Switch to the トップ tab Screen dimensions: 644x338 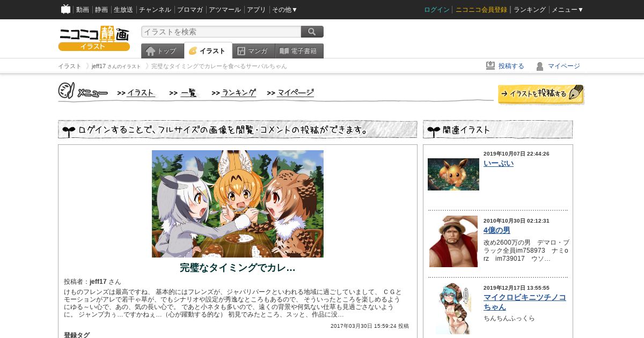(163, 51)
